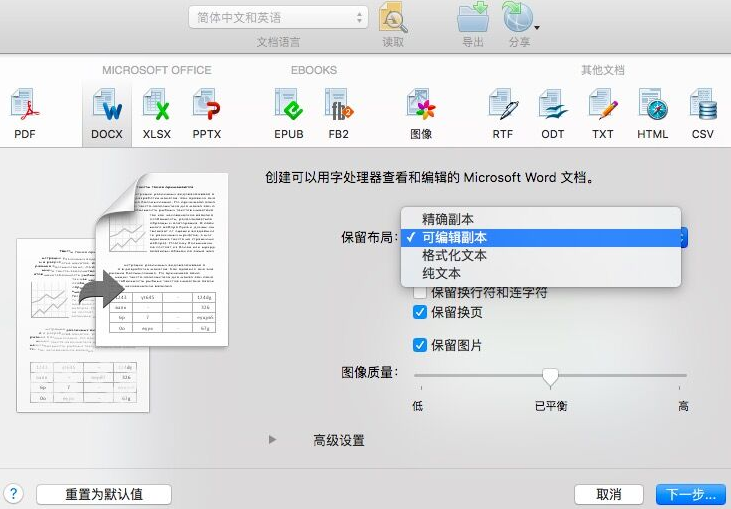This screenshot has width=731, height=509.
Task: Choose 精确副本 from layout menu
Action: [x=541, y=219]
